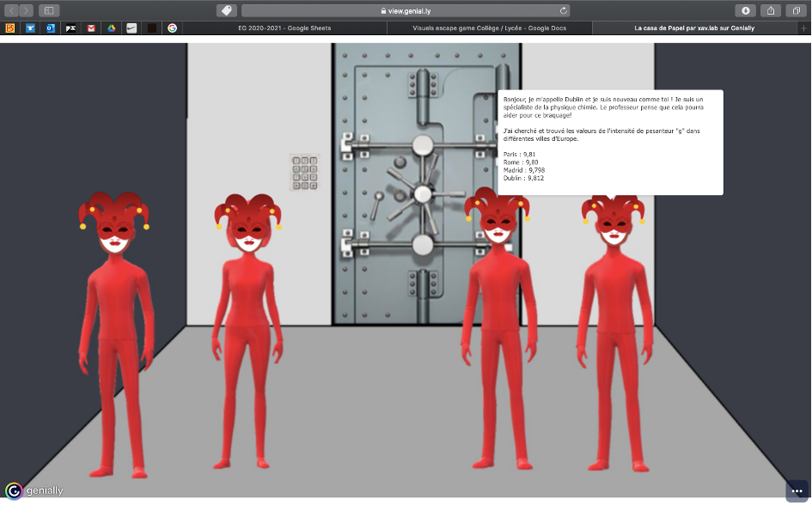Open the first red-yellow pinned tab
Viewport: 812px width, 506px height.
(10, 28)
